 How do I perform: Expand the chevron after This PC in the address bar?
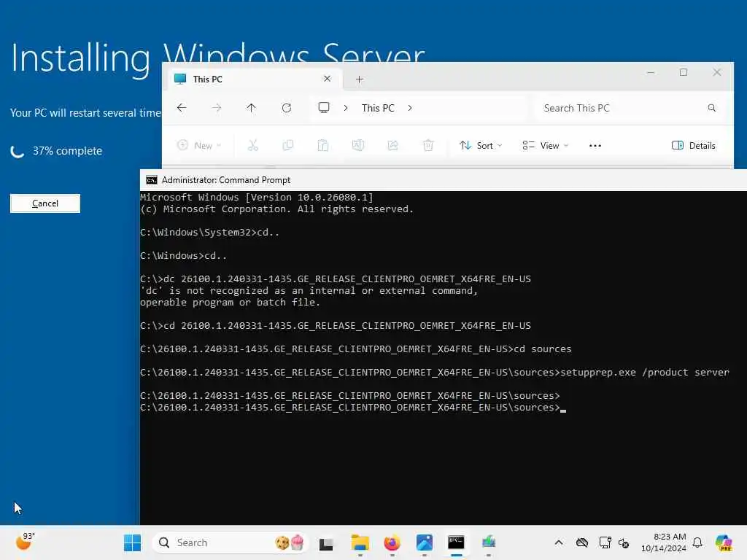pyautogui.click(x=410, y=108)
